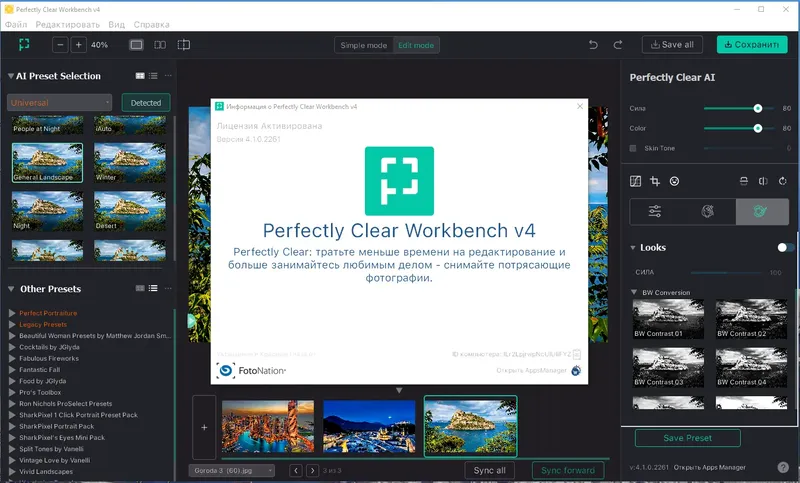Go to the previous image arrow

[296, 470]
